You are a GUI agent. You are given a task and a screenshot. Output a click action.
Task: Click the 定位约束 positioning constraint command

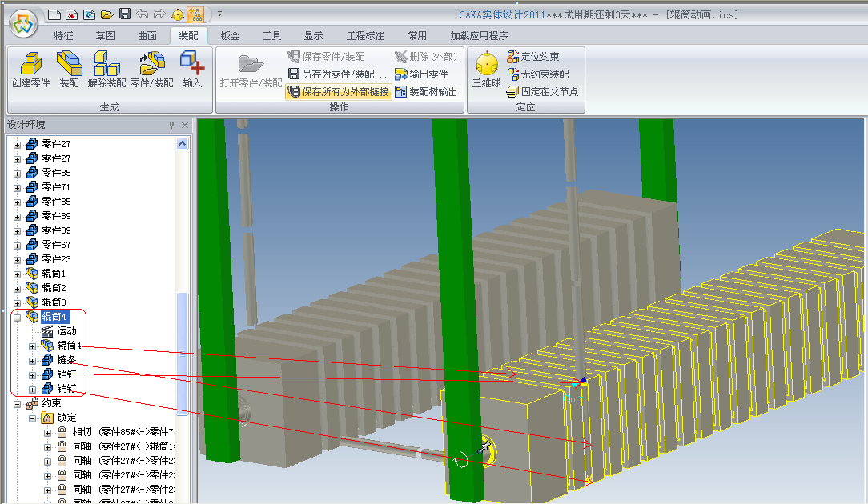(532, 57)
